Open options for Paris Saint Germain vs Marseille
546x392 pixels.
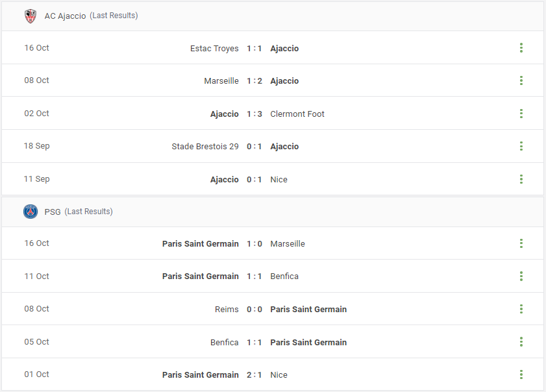click(521, 243)
